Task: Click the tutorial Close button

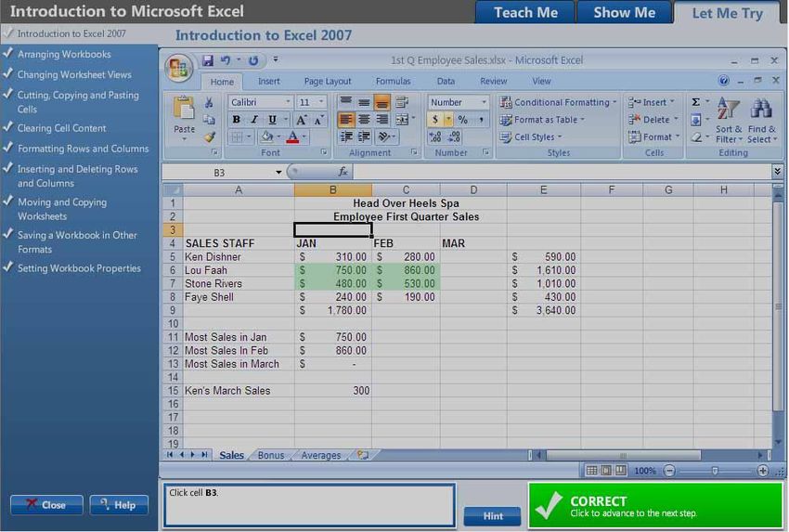Action: [x=46, y=505]
